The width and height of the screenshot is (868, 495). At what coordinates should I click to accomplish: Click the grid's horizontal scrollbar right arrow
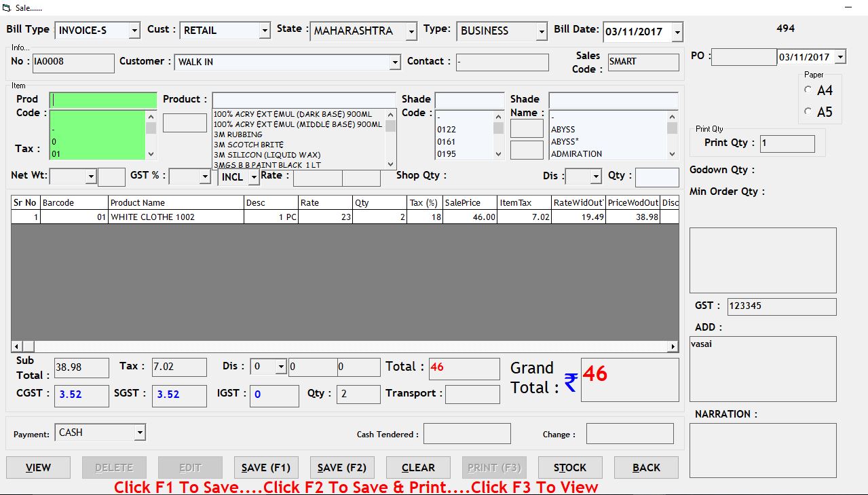[673, 346]
